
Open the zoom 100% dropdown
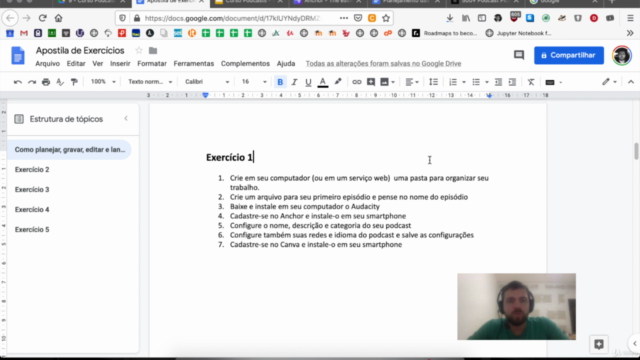(103, 82)
